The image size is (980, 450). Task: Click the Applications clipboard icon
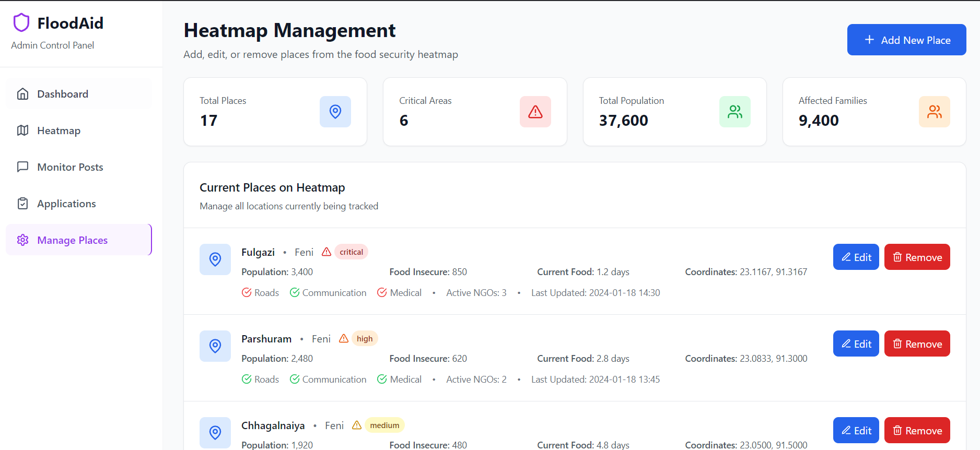[x=22, y=204]
